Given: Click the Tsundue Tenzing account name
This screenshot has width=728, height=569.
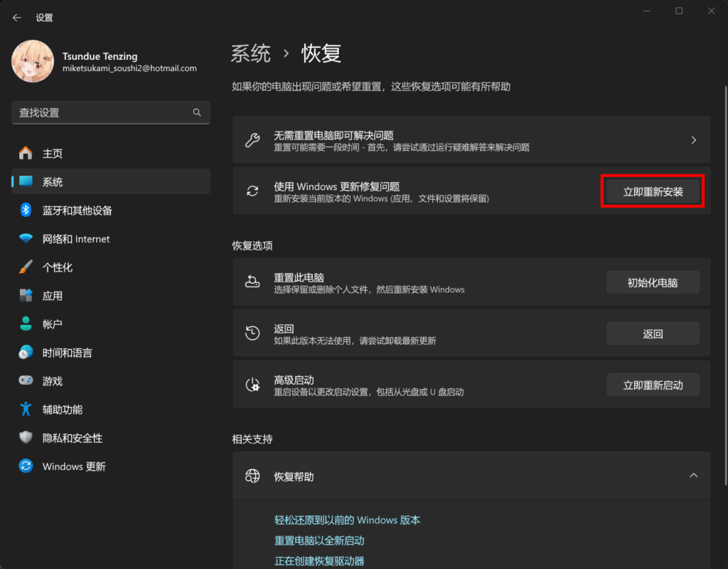Looking at the screenshot, I should click(100, 56).
